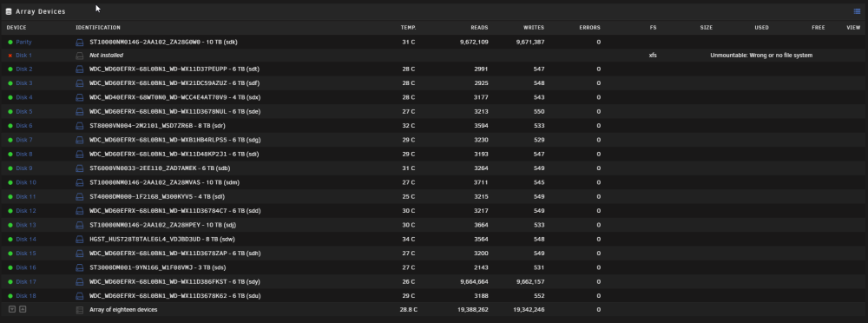Click the red X status of Disk 1
This screenshot has height=323, width=868.
click(10, 56)
